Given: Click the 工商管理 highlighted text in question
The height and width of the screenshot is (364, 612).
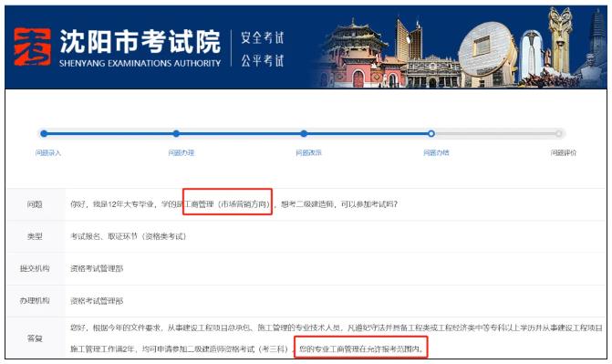Looking at the screenshot, I should [x=199, y=203].
